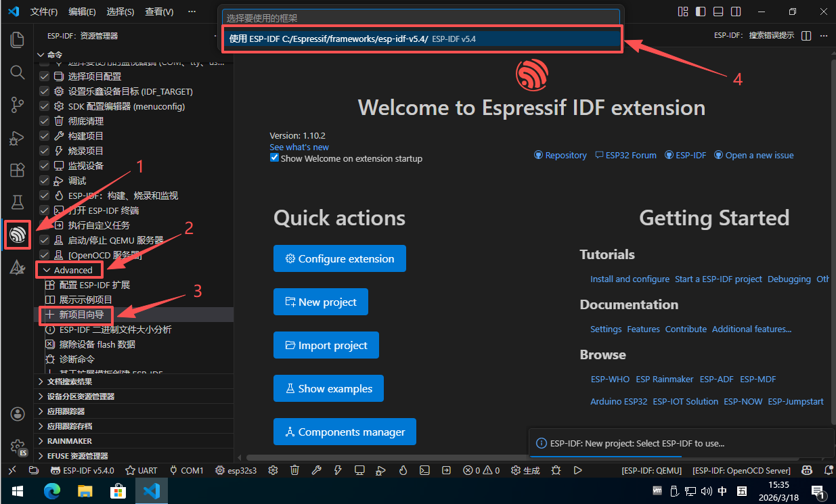
Task: Click the New project button
Action: [x=321, y=302]
